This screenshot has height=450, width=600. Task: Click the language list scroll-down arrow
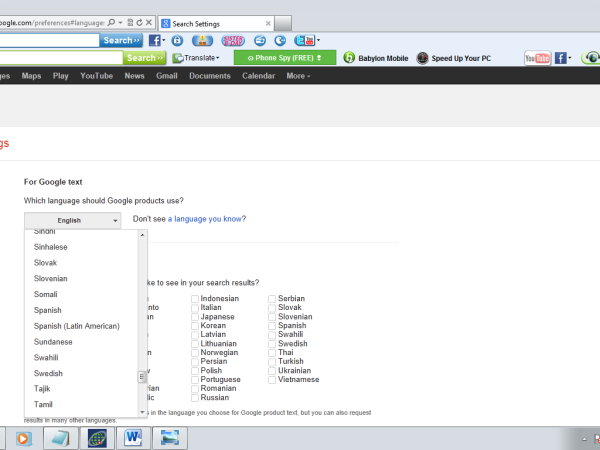142,412
